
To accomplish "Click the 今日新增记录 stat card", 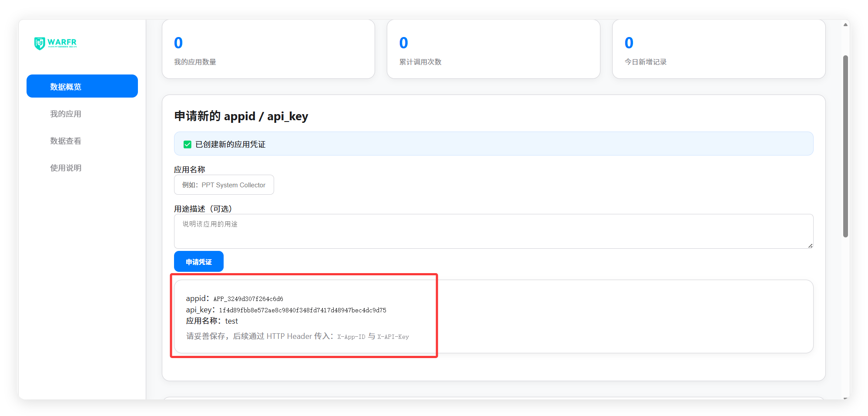I will pos(718,49).
